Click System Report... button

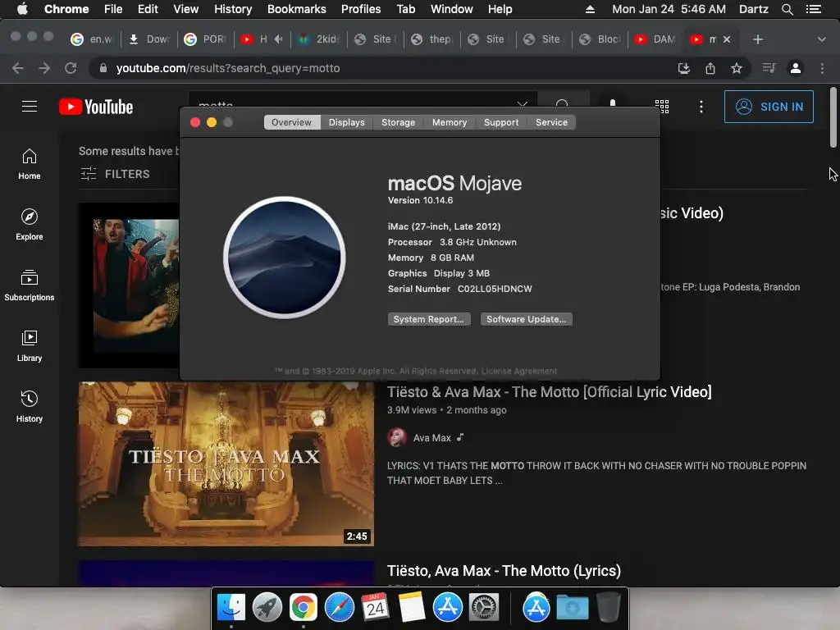point(428,319)
